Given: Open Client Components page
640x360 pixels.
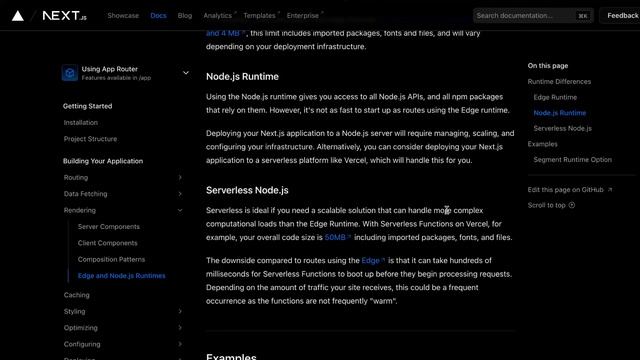Looking at the screenshot, I should click(x=107, y=243).
